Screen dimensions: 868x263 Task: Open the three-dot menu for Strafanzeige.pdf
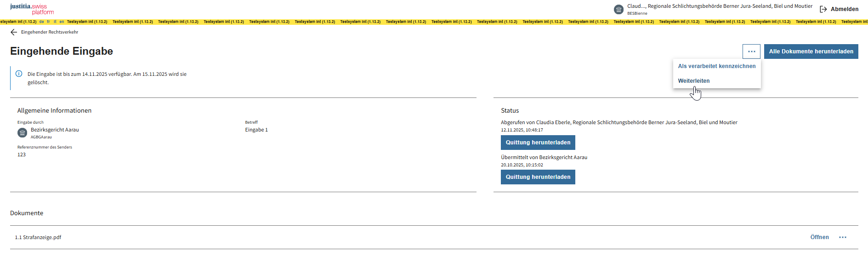click(x=842, y=237)
